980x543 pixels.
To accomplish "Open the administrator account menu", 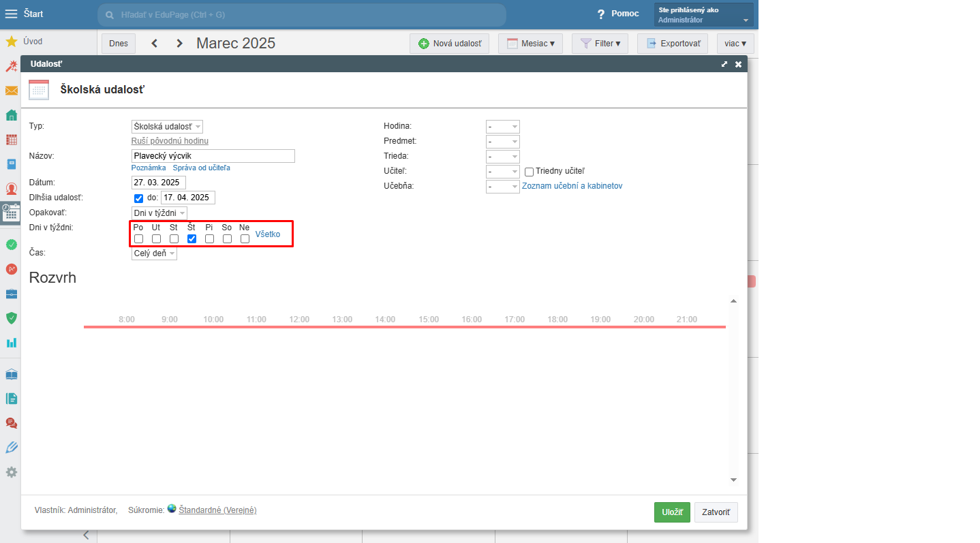I will pos(704,14).
